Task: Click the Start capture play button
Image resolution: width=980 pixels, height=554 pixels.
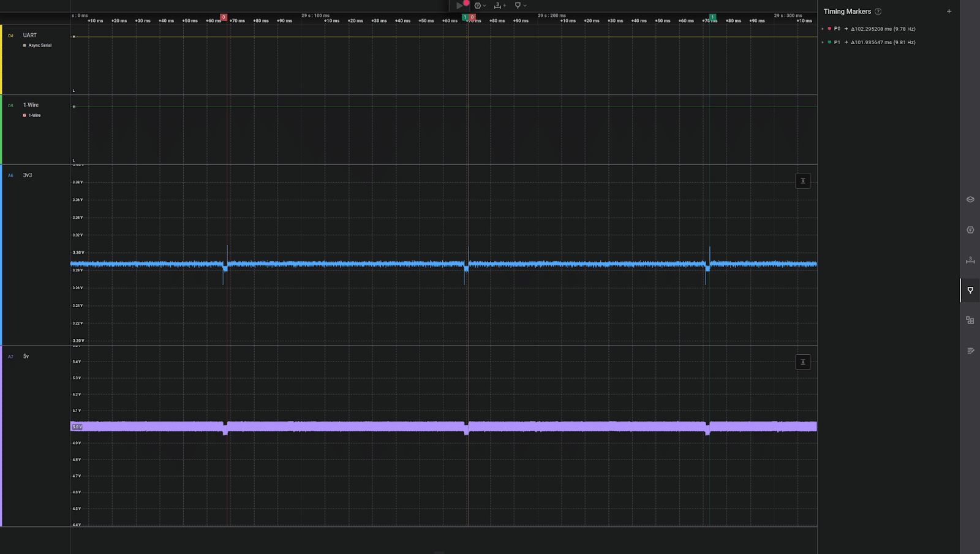Action: tap(459, 6)
